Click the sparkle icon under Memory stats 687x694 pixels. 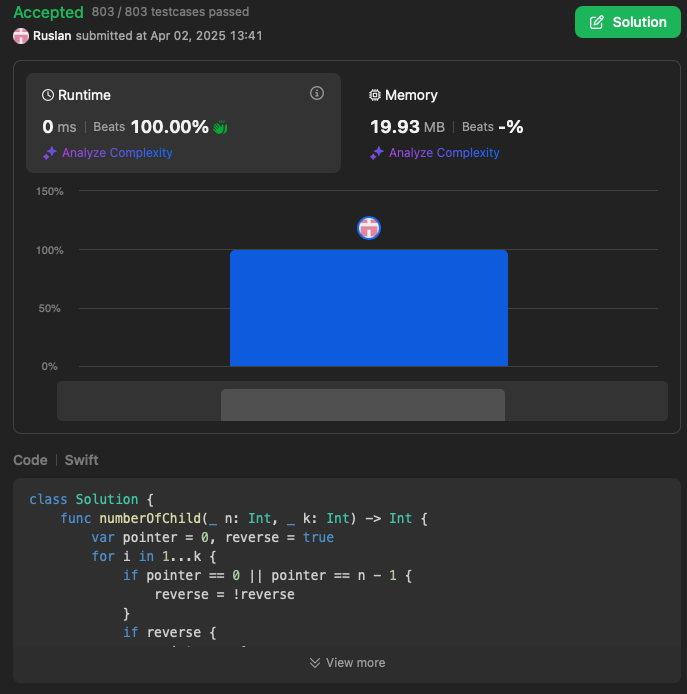pos(376,153)
